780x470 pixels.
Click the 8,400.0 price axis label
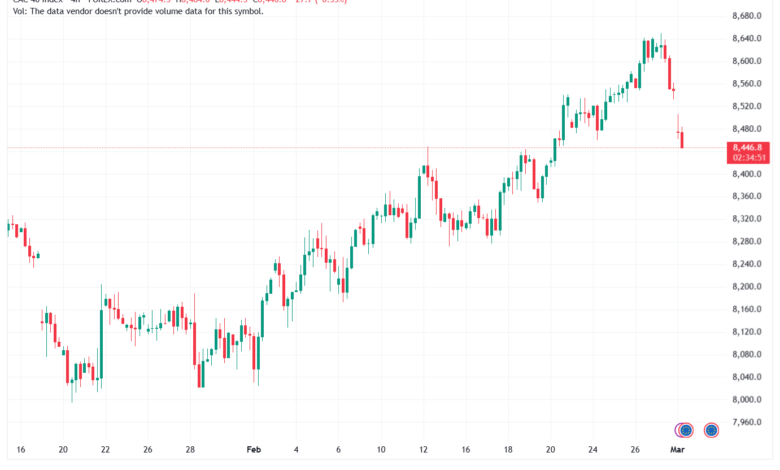(x=747, y=174)
